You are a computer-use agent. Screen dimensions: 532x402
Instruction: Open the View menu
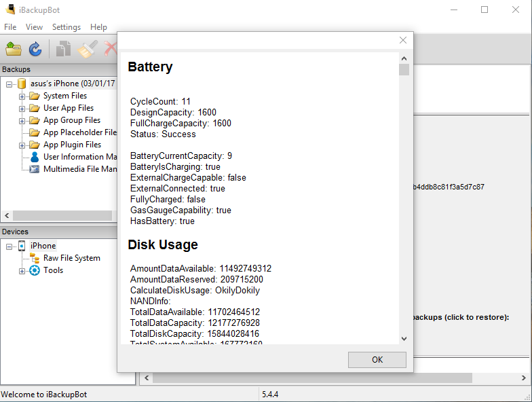click(x=34, y=27)
